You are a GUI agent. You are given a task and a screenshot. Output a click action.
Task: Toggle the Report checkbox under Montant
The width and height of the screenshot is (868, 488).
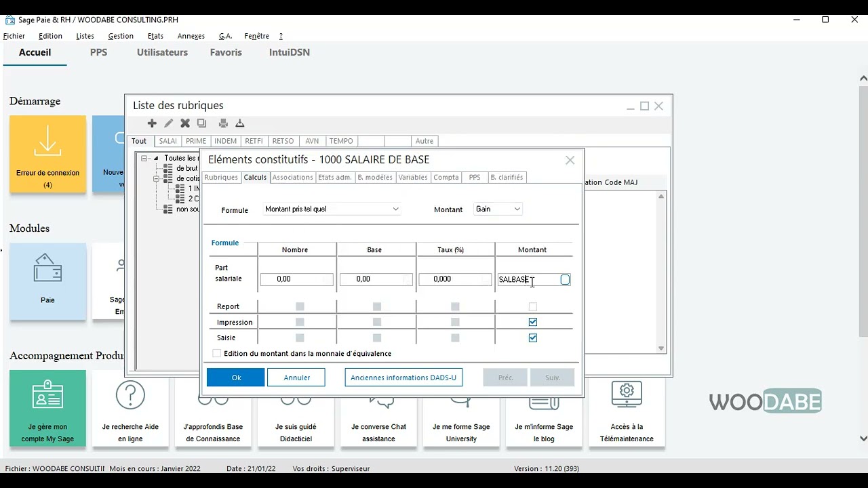pos(533,306)
